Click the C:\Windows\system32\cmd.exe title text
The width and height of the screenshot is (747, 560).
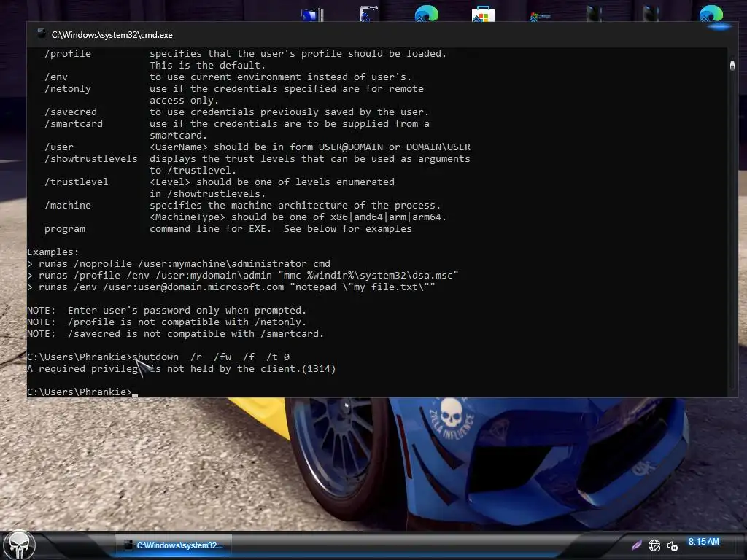click(112, 35)
